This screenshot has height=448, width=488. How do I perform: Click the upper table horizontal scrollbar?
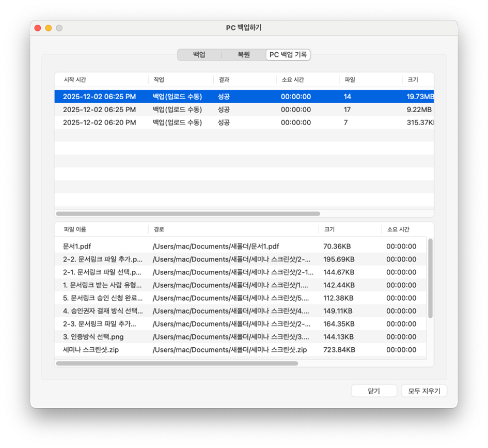(187, 213)
